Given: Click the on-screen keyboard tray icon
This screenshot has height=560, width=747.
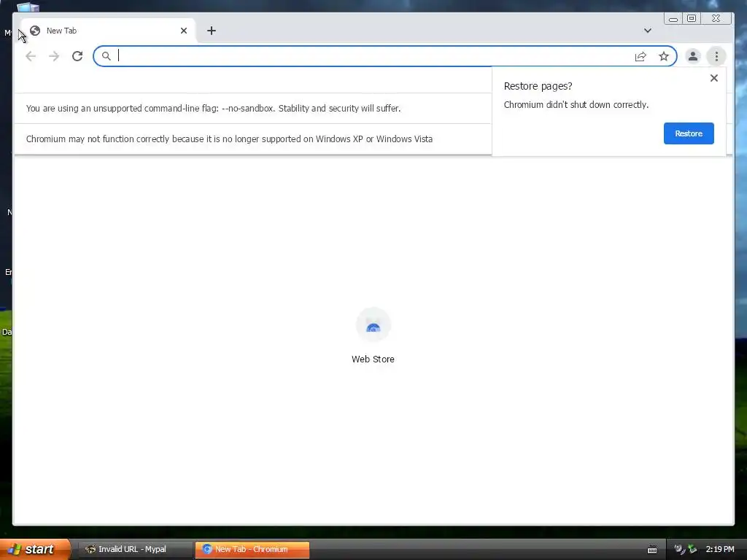Looking at the screenshot, I should 652,550.
